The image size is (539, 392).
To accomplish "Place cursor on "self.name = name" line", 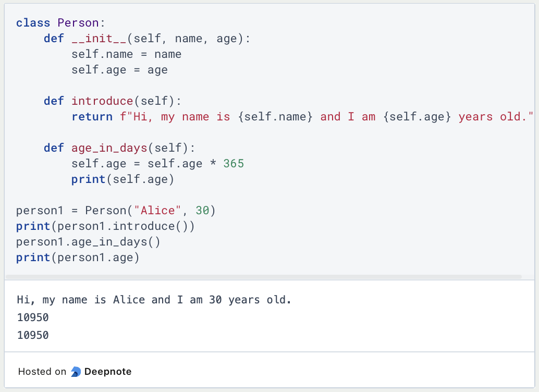I will pyautogui.click(x=126, y=54).
